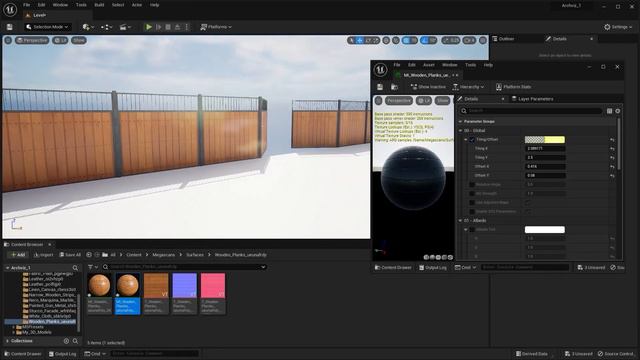Open the main editor Settings dropdown
Screen dimensions: 640x360
tap(618, 27)
